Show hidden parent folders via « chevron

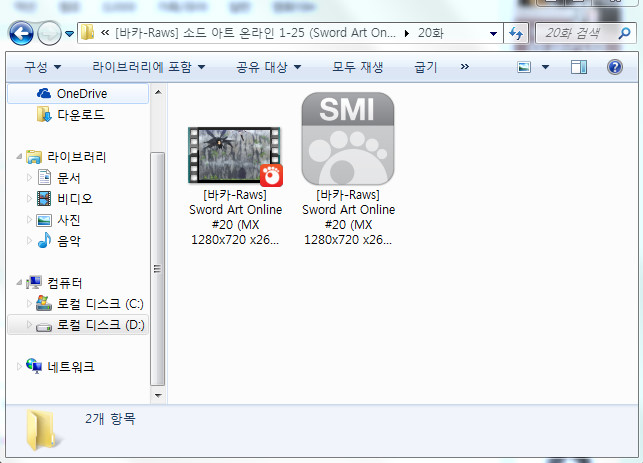tap(105, 32)
